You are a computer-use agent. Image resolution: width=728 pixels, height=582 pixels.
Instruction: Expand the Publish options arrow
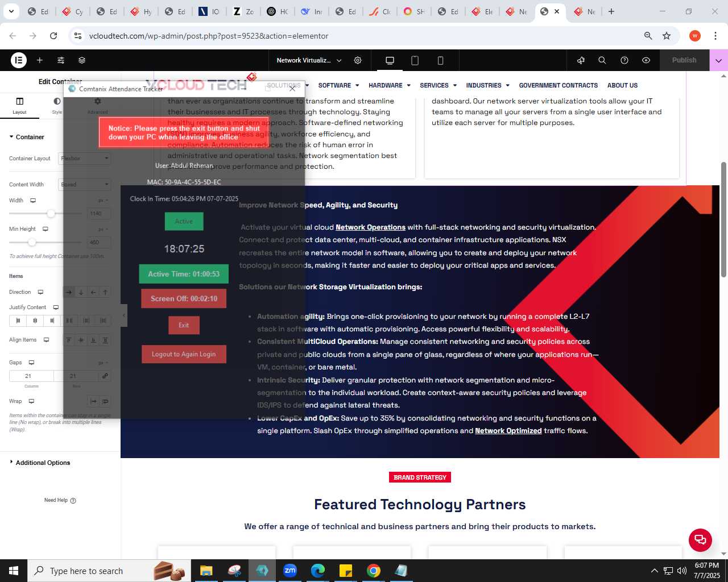[718, 60]
